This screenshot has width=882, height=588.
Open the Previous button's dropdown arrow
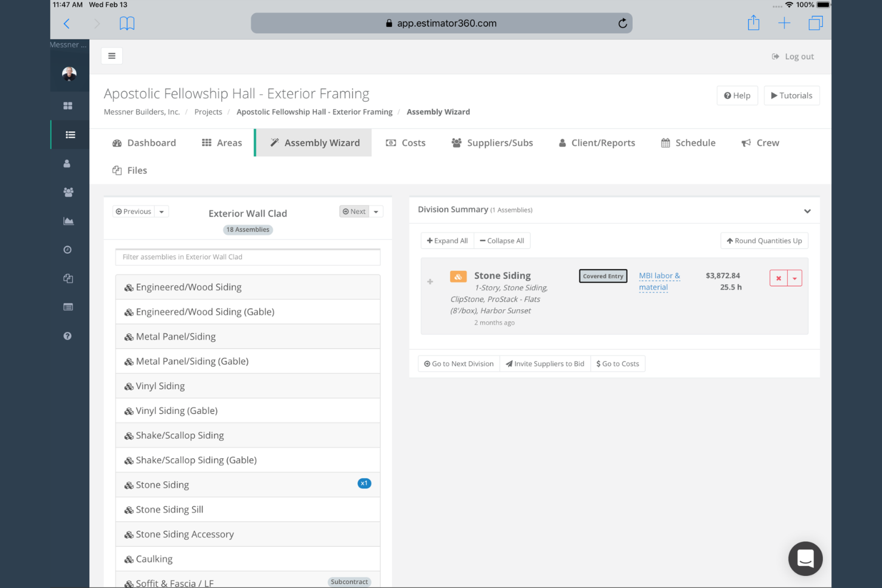160,211
